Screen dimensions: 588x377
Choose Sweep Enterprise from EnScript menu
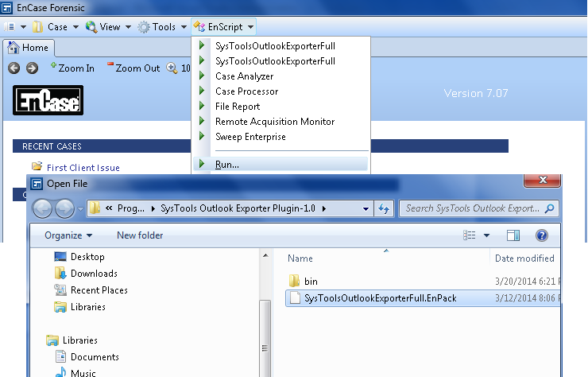[250, 137]
